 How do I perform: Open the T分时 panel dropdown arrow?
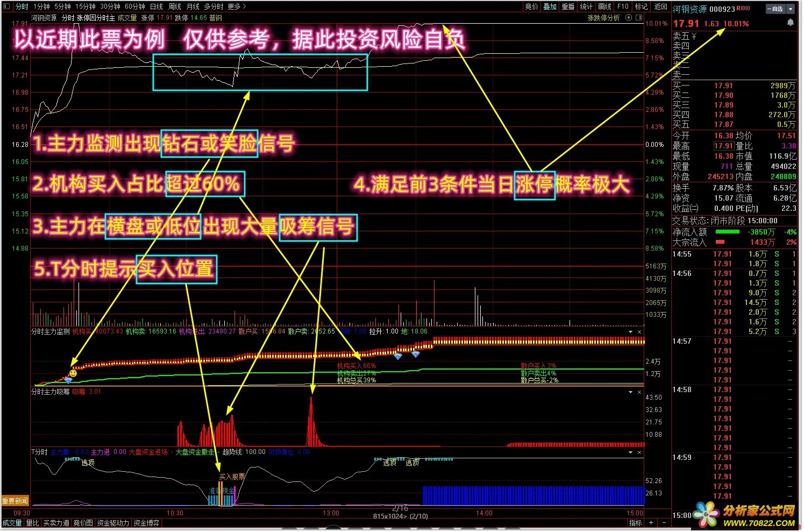(x=631, y=452)
